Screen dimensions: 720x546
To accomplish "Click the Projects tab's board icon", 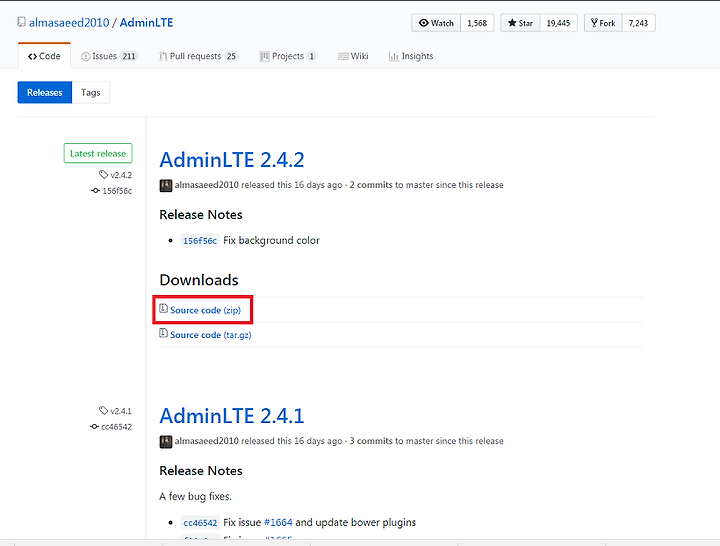I will click(x=264, y=56).
